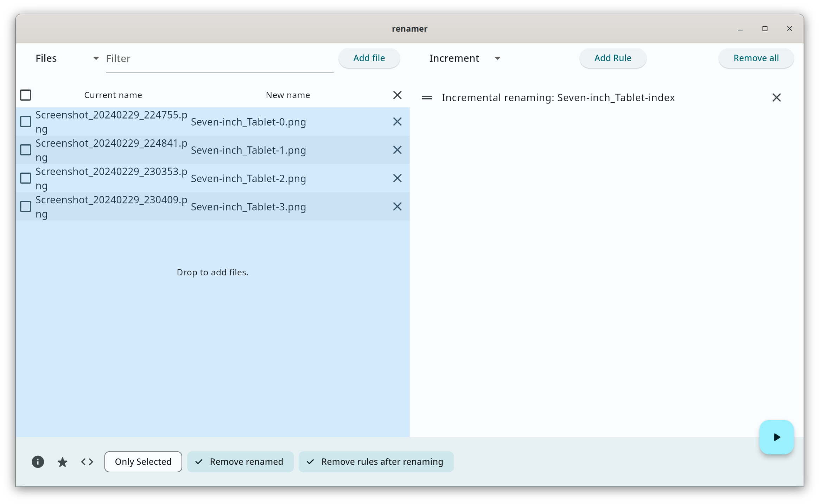Screen dimensions: 820x504
Task: Remove the Incremental renaming rule with X
Action: coord(776,97)
